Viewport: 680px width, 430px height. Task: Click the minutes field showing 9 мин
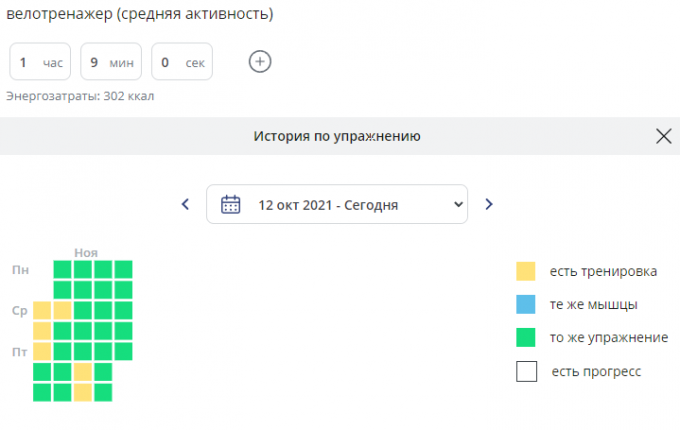coord(111,62)
